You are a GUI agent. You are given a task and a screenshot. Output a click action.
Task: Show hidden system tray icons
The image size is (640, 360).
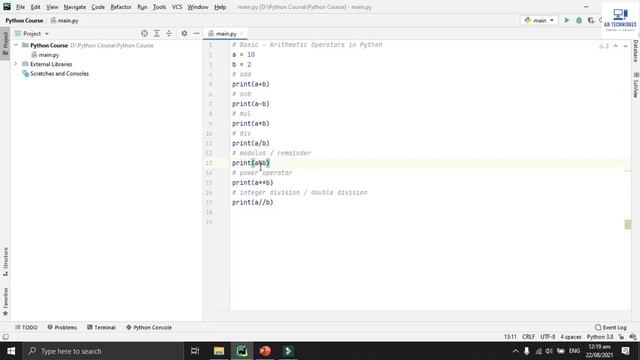click(x=516, y=351)
